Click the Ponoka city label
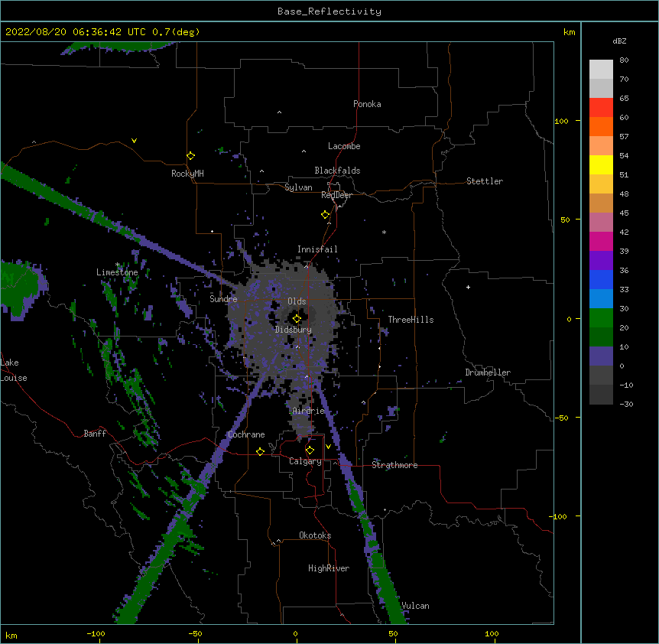The width and height of the screenshot is (659, 644). (x=367, y=104)
